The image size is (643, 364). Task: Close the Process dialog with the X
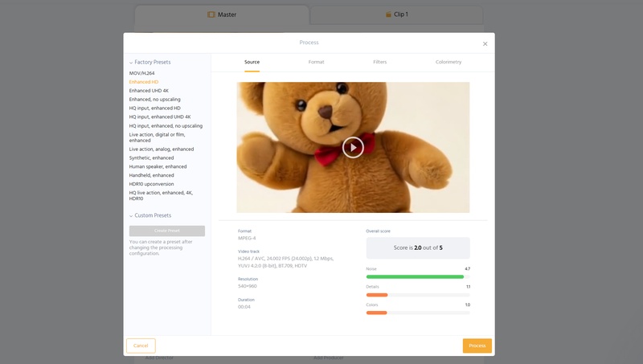click(x=485, y=43)
